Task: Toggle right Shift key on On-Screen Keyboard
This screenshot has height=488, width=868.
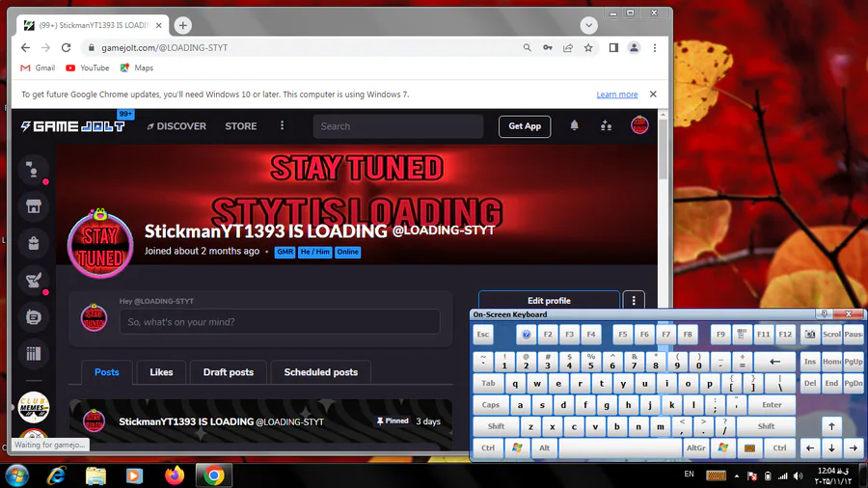Action: (x=766, y=426)
